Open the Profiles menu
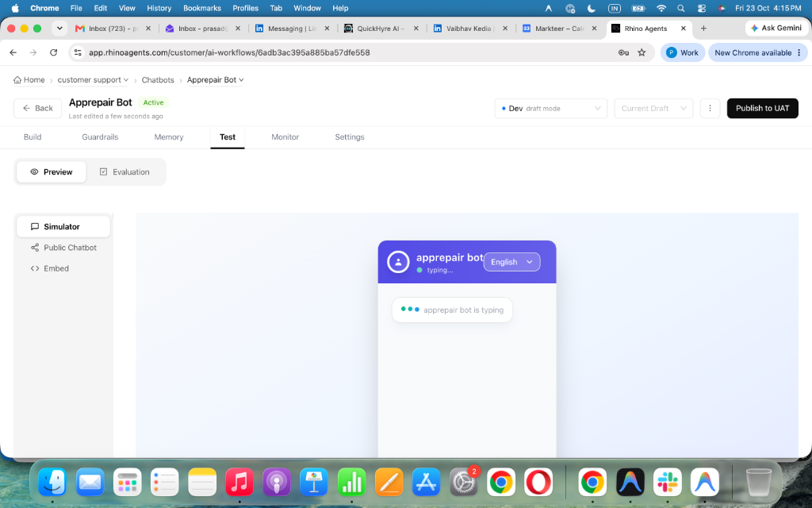 click(246, 8)
